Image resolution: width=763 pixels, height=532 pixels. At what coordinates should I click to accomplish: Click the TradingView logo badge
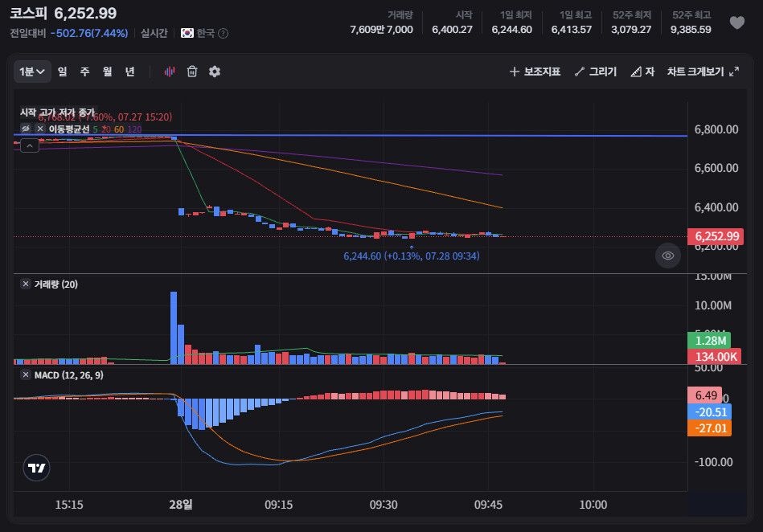point(36,468)
